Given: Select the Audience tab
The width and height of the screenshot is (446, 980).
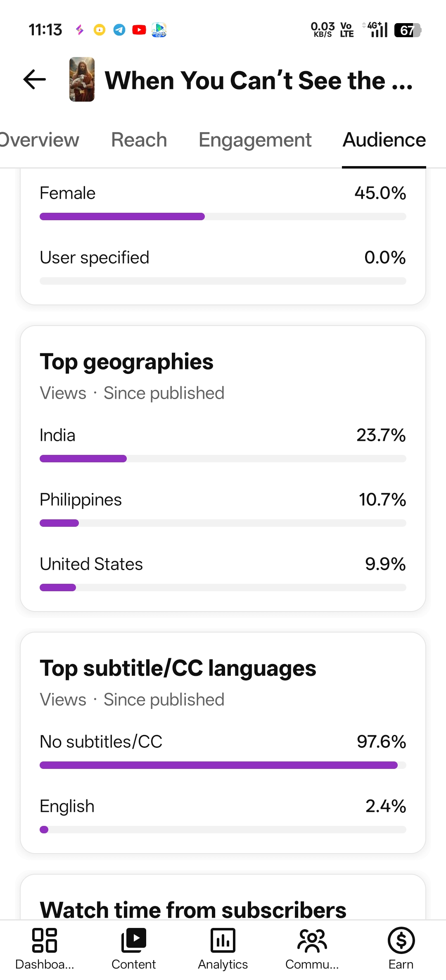Looking at the screenshot, I should point(384,140).
